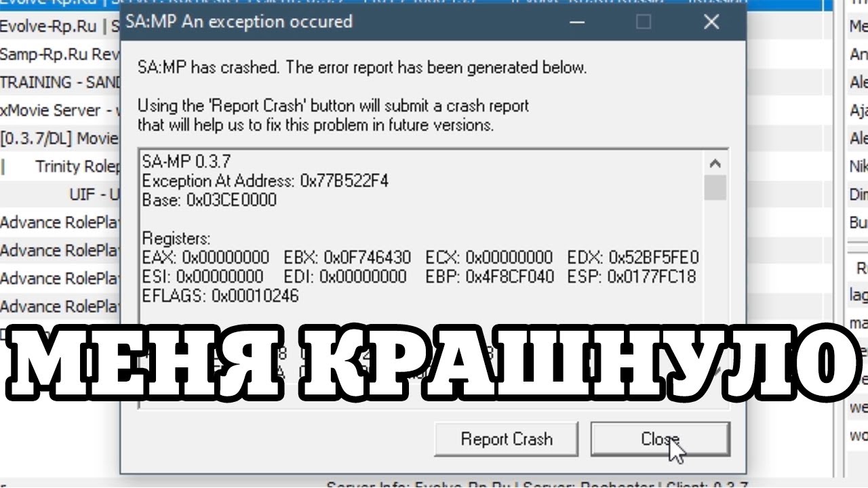
Task: Select the 'SA-MP 0.3.7' line in report
Action: click(x=186, y=162)
